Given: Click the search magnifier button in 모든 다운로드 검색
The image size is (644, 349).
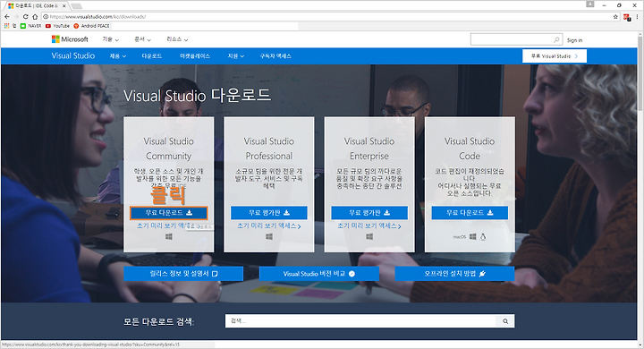Looking at the screenshot, I should [x=505, y=321].
